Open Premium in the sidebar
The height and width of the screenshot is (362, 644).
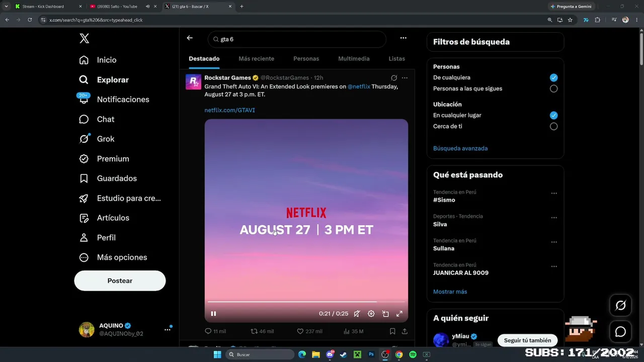(104, 158)
